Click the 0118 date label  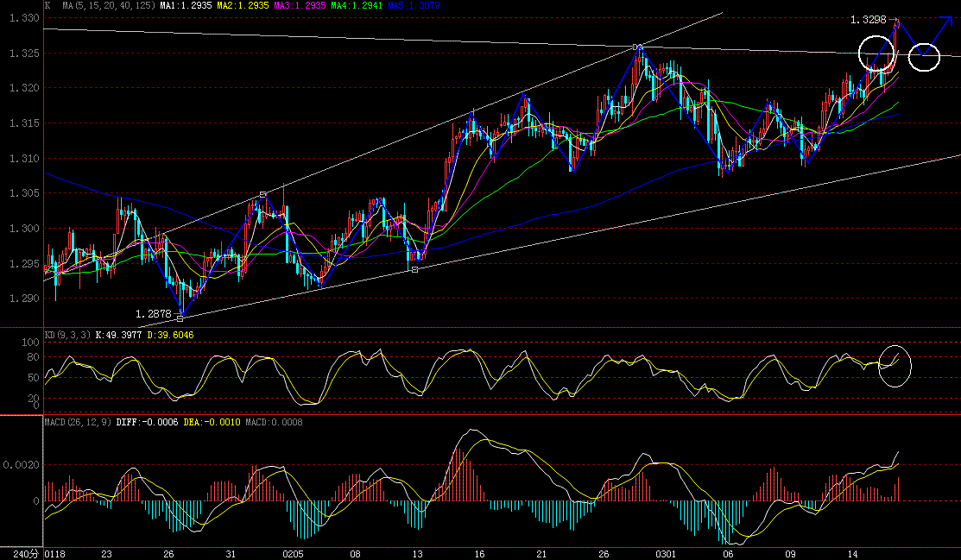coord(55,554)
